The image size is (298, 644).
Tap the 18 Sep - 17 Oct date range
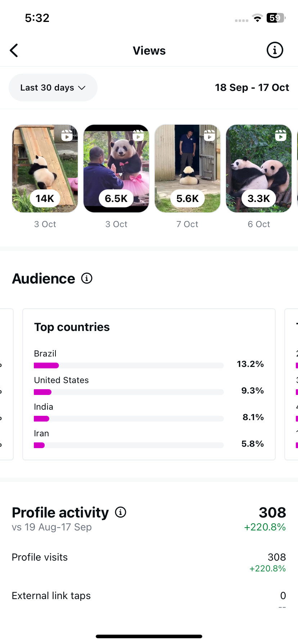click(252, 88)
